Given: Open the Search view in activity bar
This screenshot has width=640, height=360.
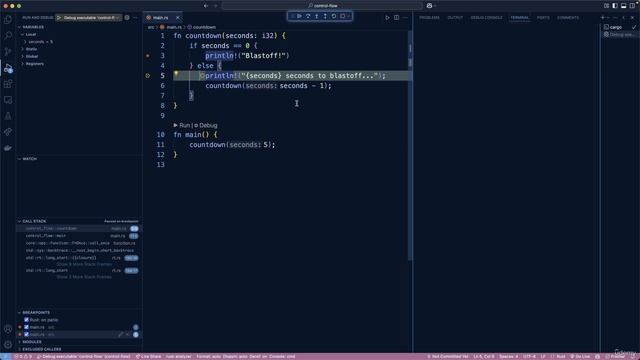Looking at the screenshot, I should point(8,36).
